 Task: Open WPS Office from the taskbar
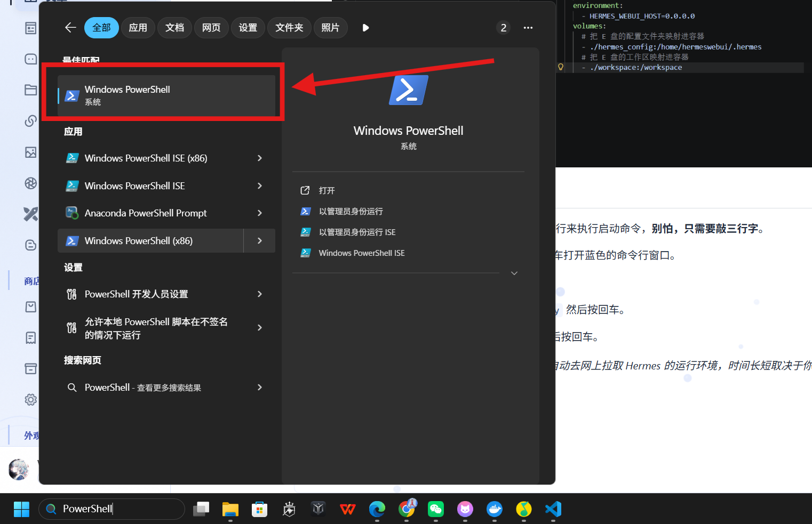(x=348, y=509)
